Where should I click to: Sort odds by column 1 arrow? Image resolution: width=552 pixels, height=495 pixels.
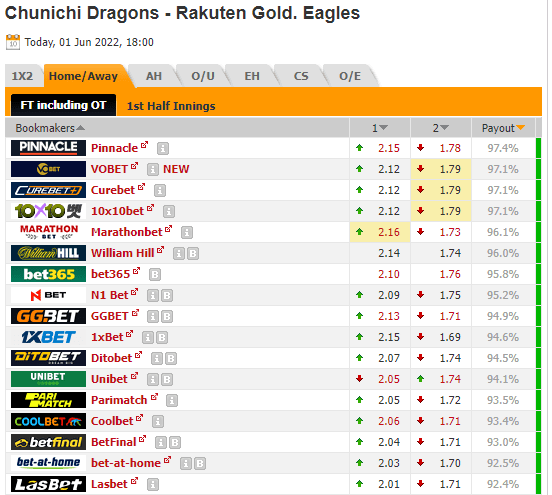pyautogui.click(x=384, y=127)
